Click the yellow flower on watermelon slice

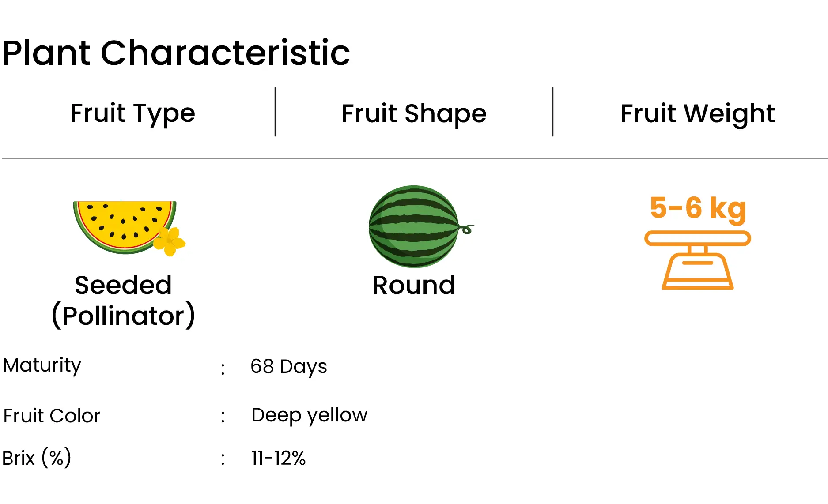coord(169,241)
